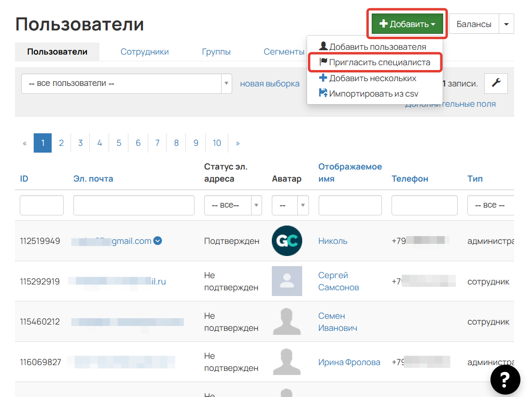Go to page 5 in pagination
The height and width of the screenshot is (397, 532).
click(119, 142)
